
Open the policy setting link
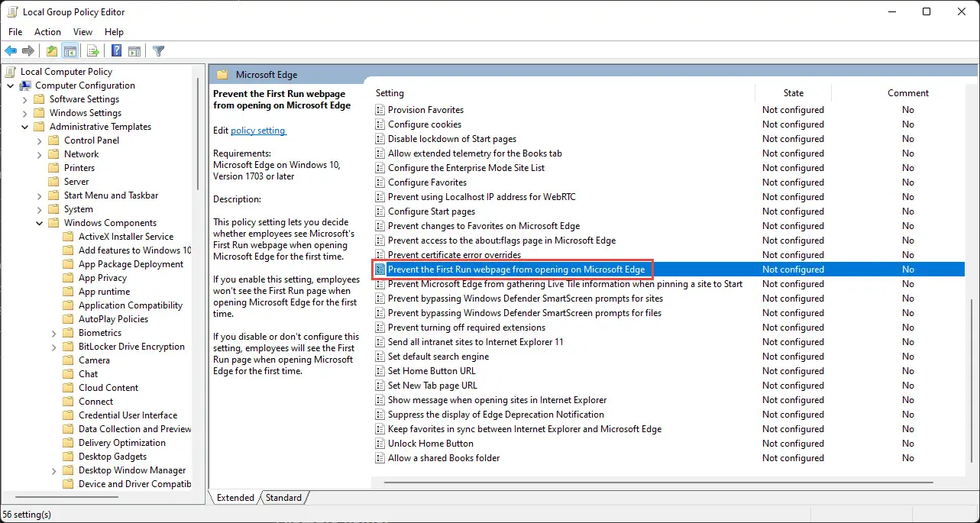click(258, 131)
